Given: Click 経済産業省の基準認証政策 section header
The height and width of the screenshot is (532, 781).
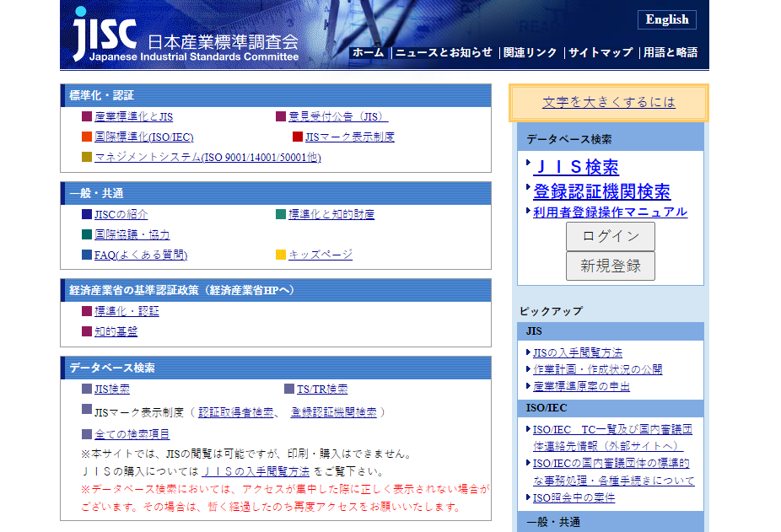Looking at the screenshot, I should tap(276, 290).
